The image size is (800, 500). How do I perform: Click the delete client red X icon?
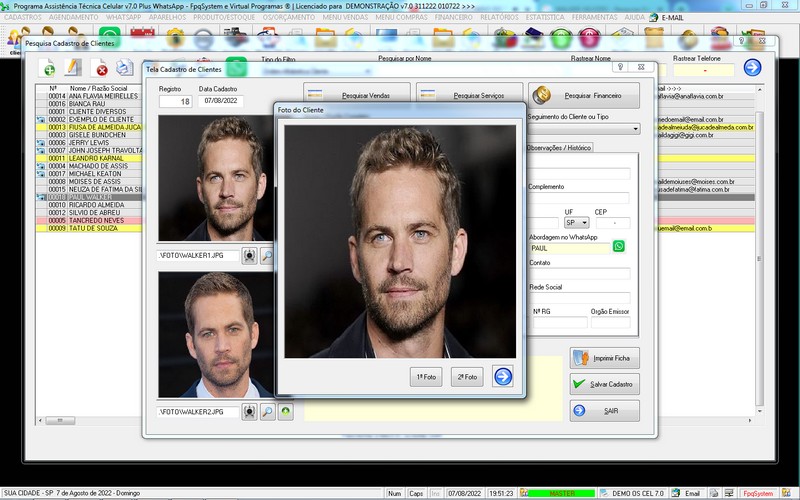[99, 68]
